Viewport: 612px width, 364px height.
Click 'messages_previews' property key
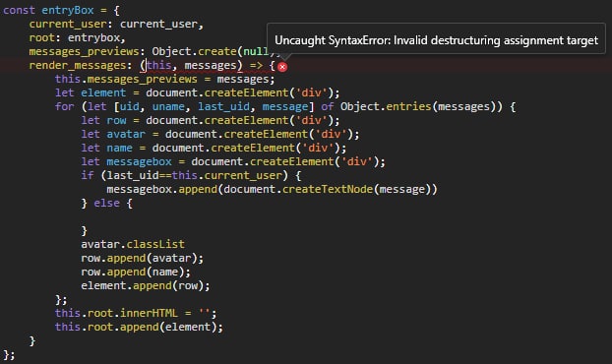tap(84, 51)
